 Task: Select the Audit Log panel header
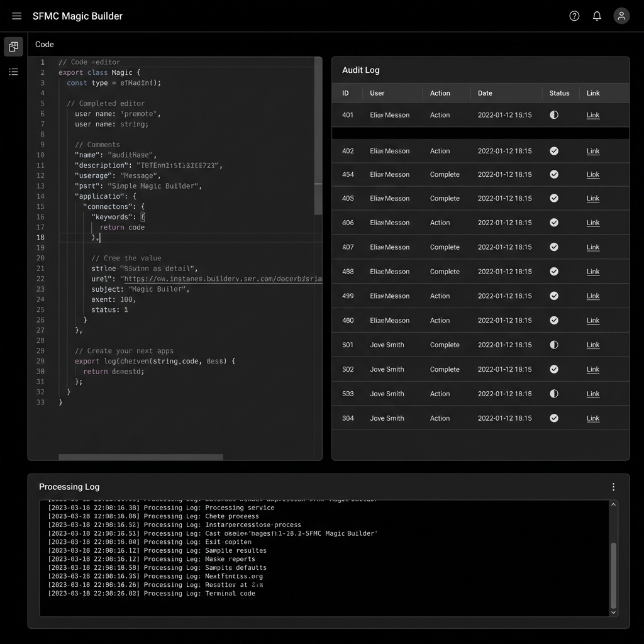[x=360, y=70]
